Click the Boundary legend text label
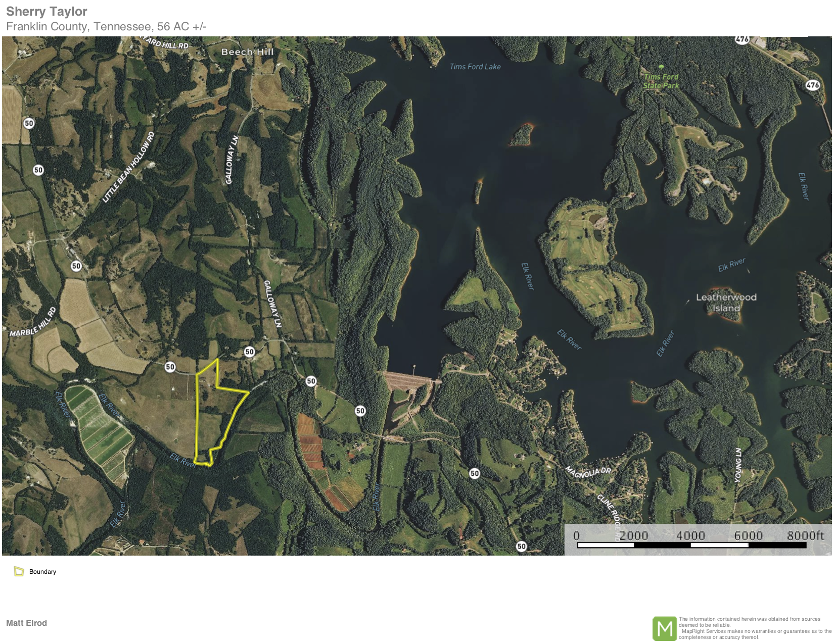The width and height of the screenshot is (834, 644). (42, 572)
